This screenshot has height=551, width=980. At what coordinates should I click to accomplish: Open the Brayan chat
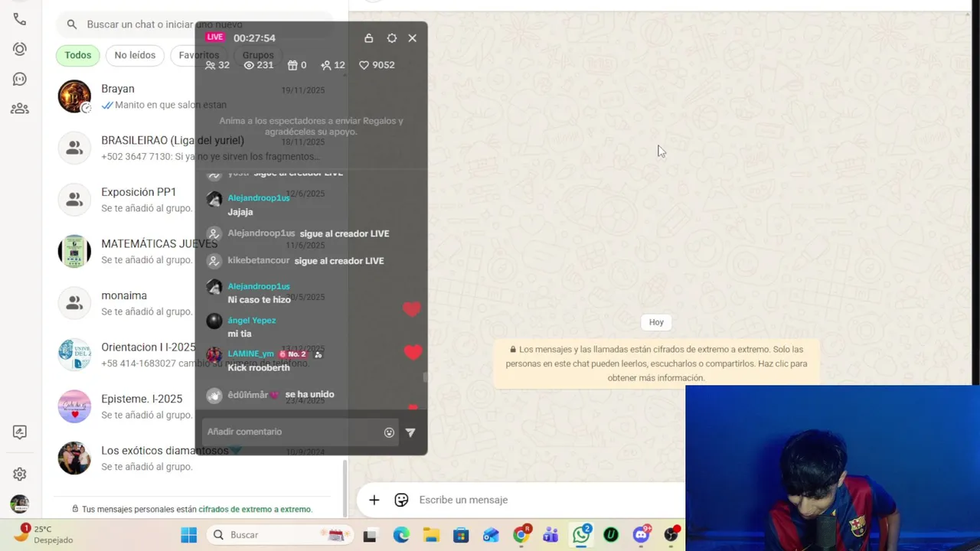pyautogui.click(x=195, y=96)
